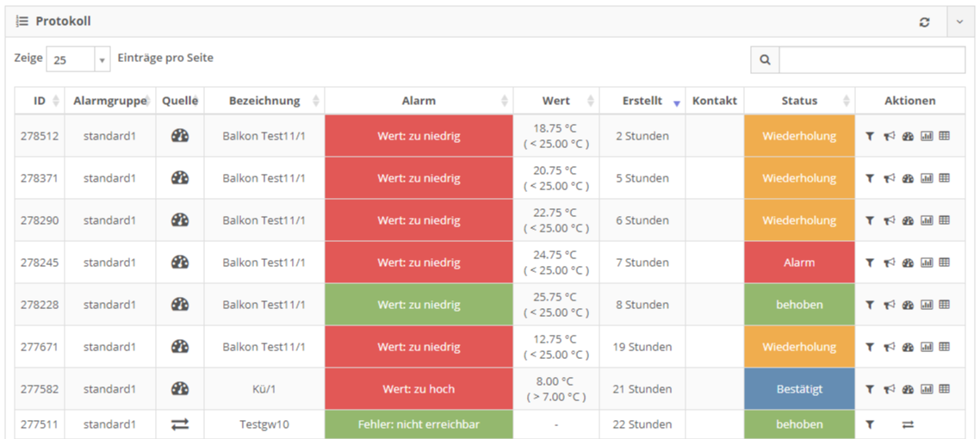Click the magnifier search icon
This screenshot has height=439, width=980.
765,60
